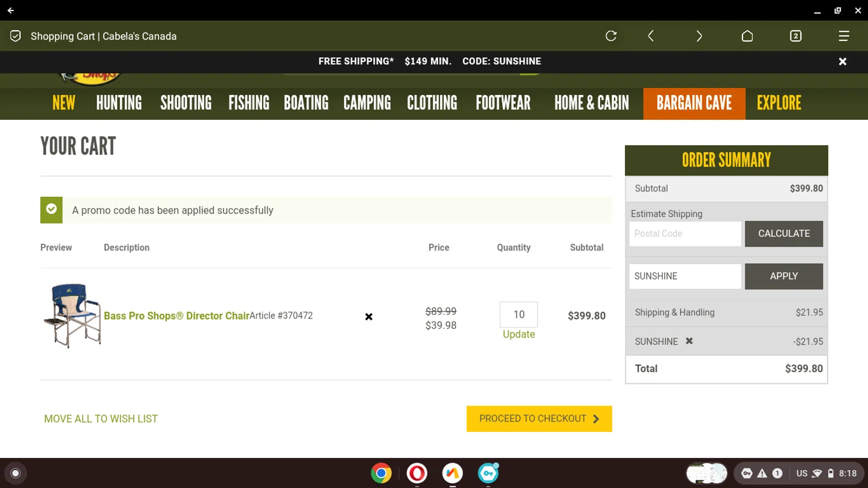Open the system tray warning notification icon
This screenshot has width=868, height=488.
point(762,474)
